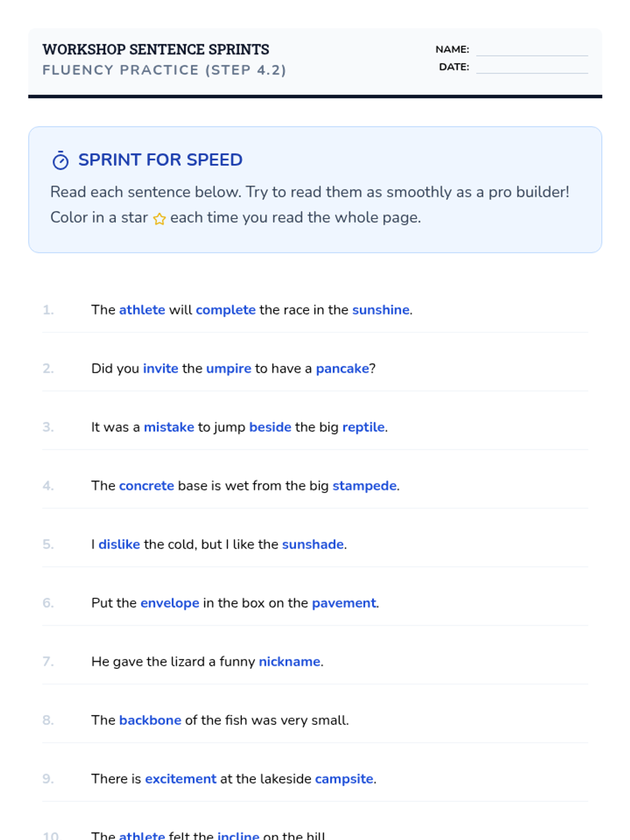
Task: Click sentence number 5 marker
Action: point(48,544)
